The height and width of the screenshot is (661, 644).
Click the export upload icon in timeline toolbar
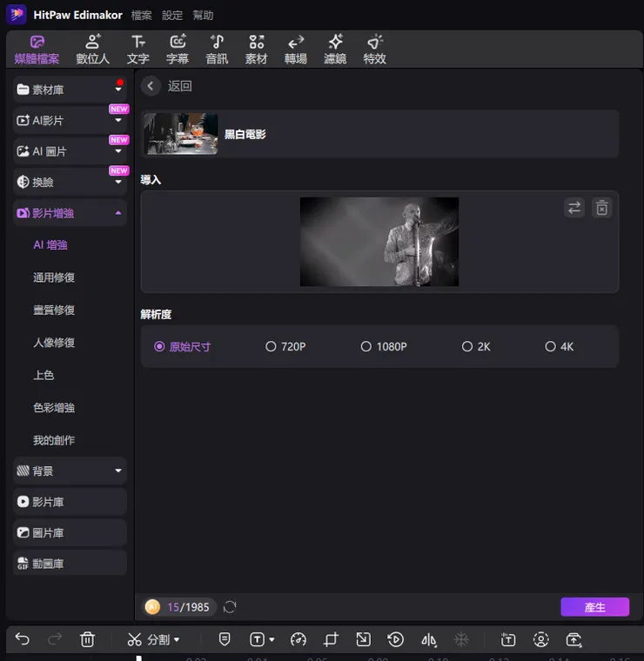point(574,639)
